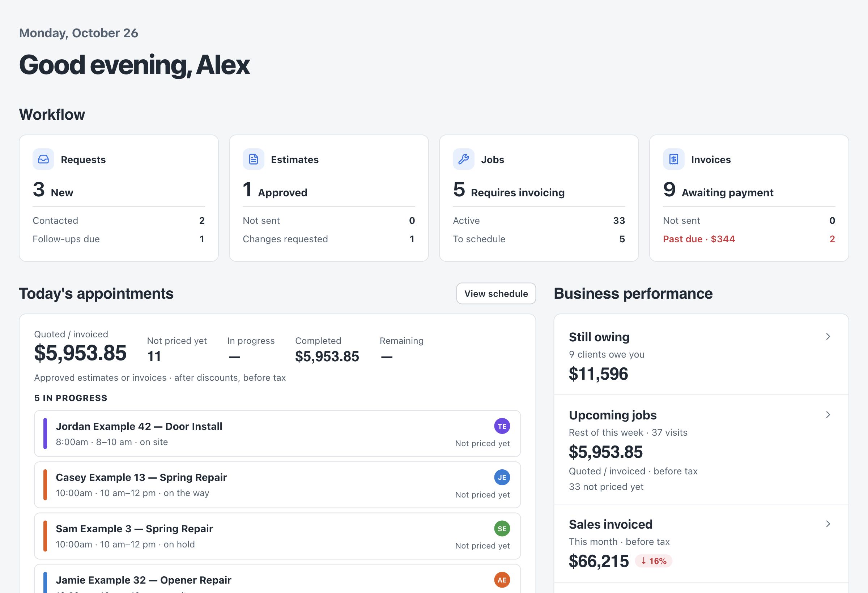Click the SE avatar on Sam's appointment

(502, 528)
